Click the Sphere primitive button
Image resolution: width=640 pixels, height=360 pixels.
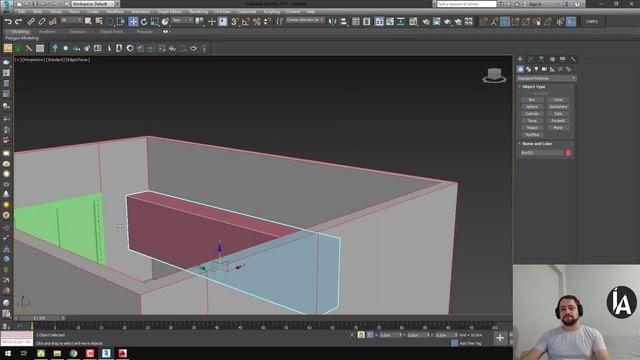pos(532,107)
